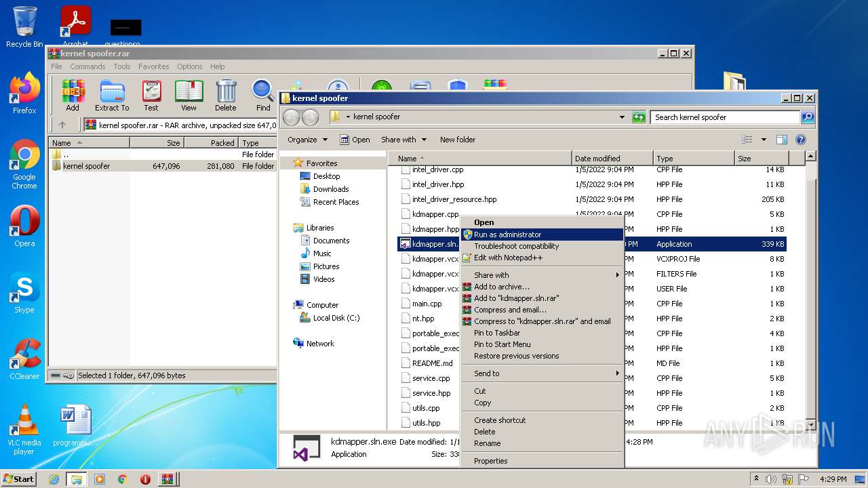Click the Explorer Back navigation button
868x488 pixels.
coord(291,117)
